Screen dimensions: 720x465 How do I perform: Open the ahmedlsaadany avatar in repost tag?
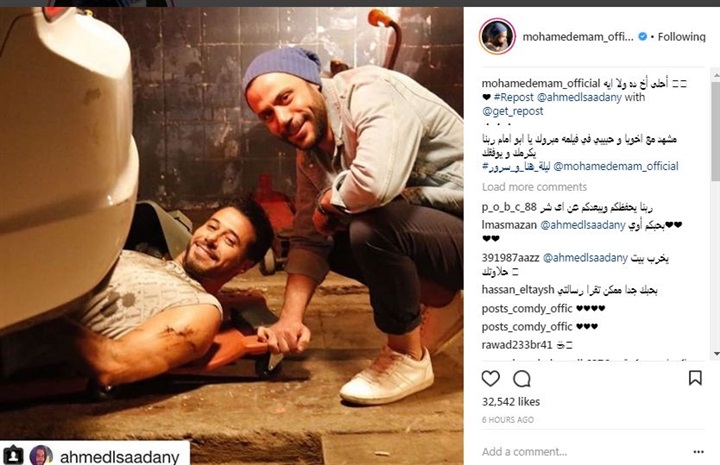point(41,456)
